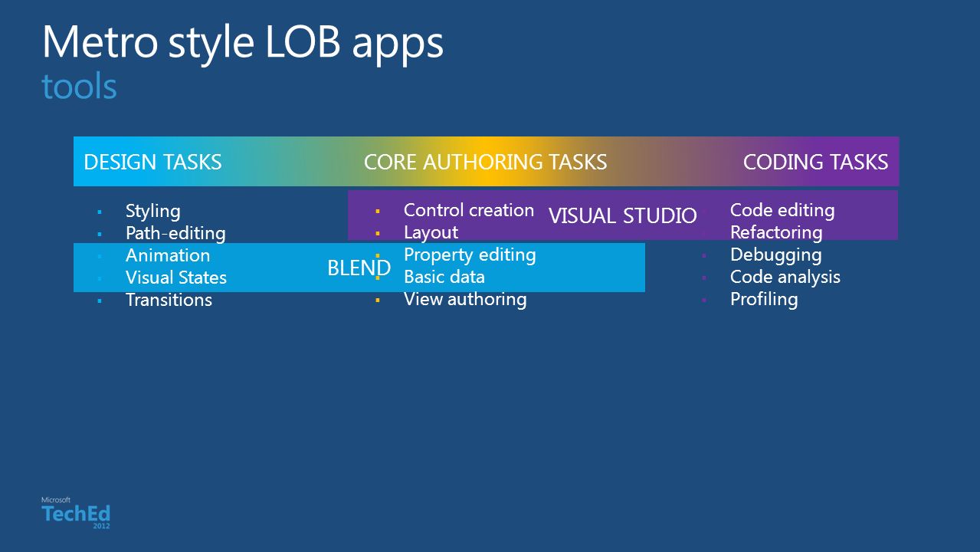Viewport: 980px width, 552px height.
Task: Click the Profiling bullet item
Action: pyautogui.click(x=764, y=299)
